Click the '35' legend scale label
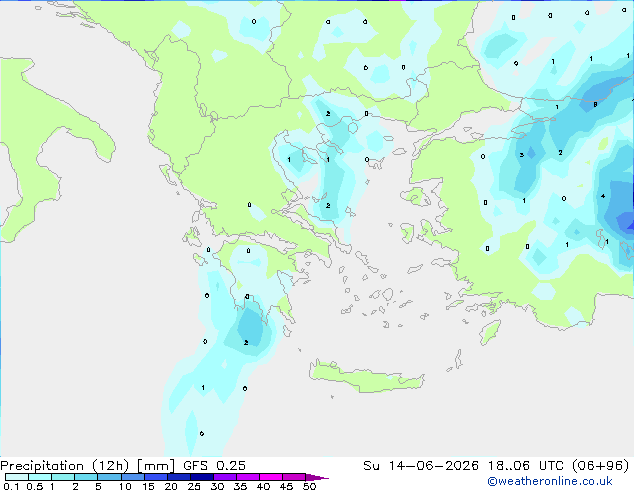Image resolution: width=634 pixels, height=490 pixels. (240, 486)
